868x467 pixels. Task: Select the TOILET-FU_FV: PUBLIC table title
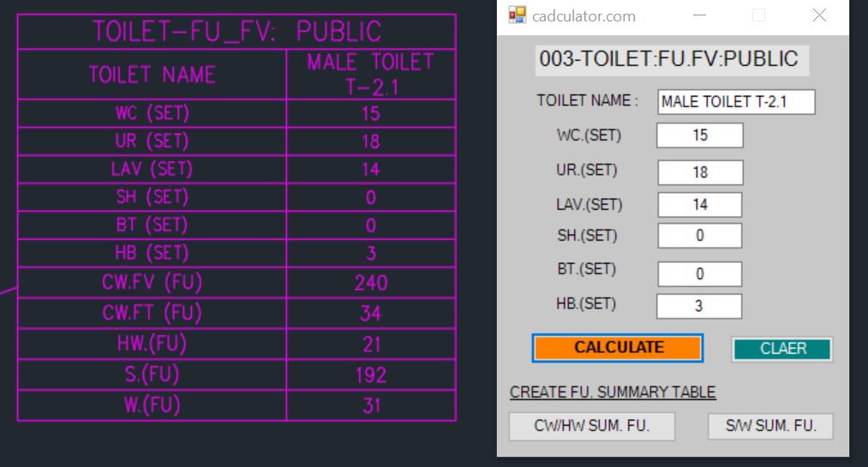pyautogui.click(x=236, y=32)
